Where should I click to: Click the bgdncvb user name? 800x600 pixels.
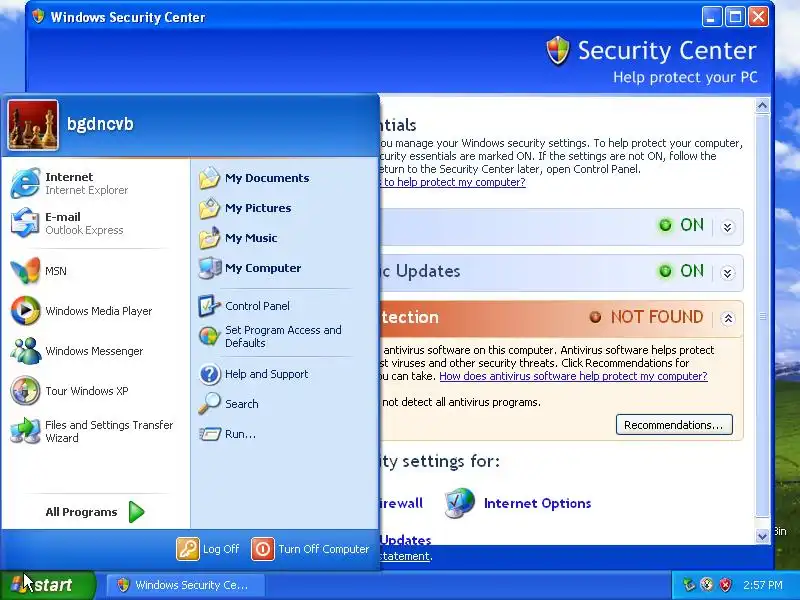coord(100,123)
